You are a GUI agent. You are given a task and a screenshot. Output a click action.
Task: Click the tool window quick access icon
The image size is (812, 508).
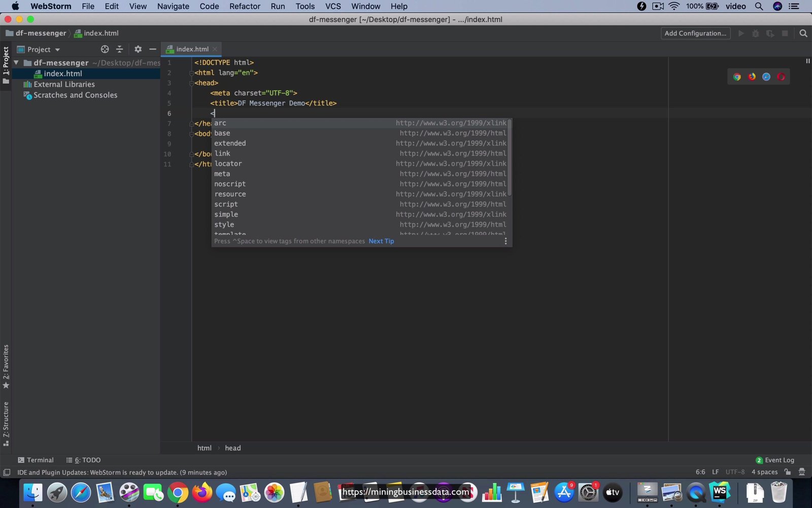[7, 472]
